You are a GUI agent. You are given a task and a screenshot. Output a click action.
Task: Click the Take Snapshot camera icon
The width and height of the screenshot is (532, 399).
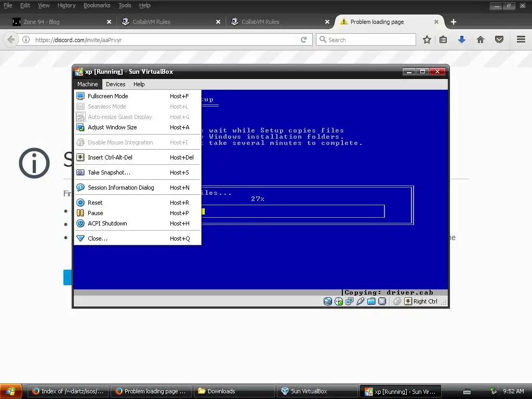(x=81, y=172)
